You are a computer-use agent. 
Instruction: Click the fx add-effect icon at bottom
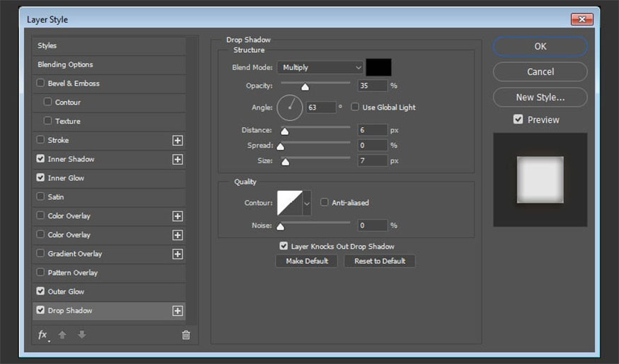(42, 335)
